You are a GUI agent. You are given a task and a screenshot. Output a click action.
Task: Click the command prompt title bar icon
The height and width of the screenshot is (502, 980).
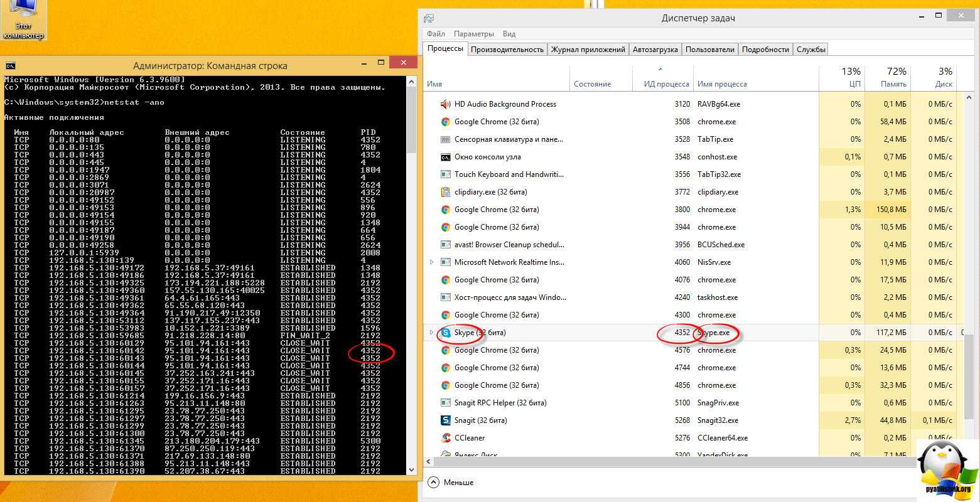(11, 65)
